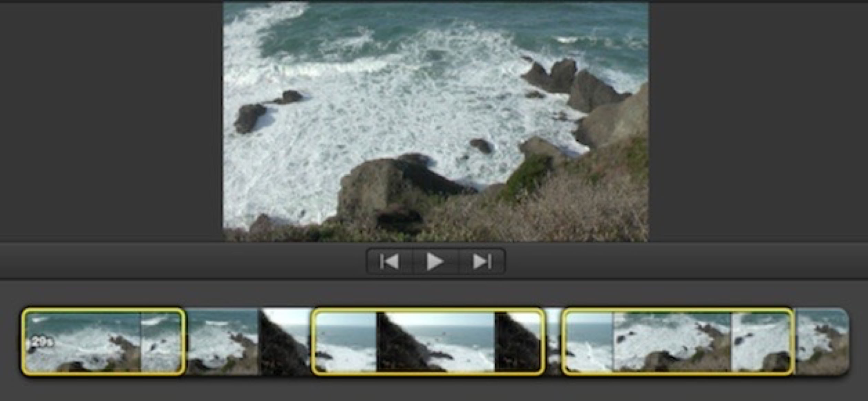The image size is (868, 401).
Task: Click the left yellow edge of third selection
Action: (563, 341)
